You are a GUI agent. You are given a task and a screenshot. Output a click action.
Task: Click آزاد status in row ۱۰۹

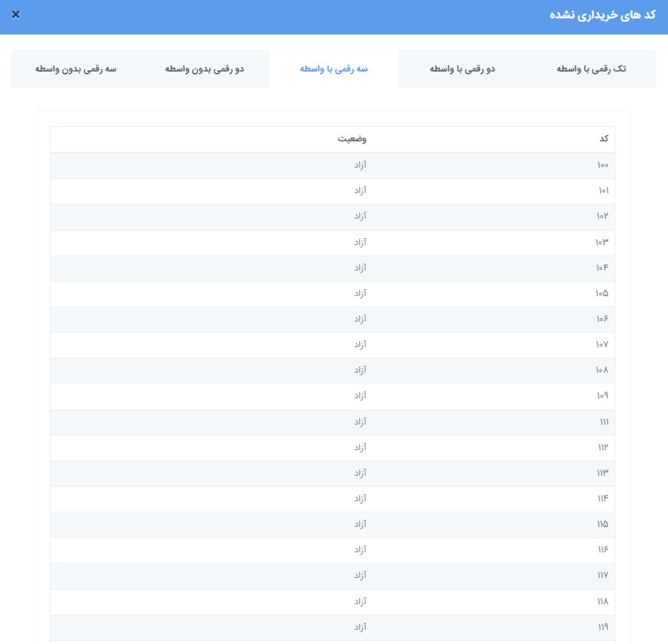point(361,396)
